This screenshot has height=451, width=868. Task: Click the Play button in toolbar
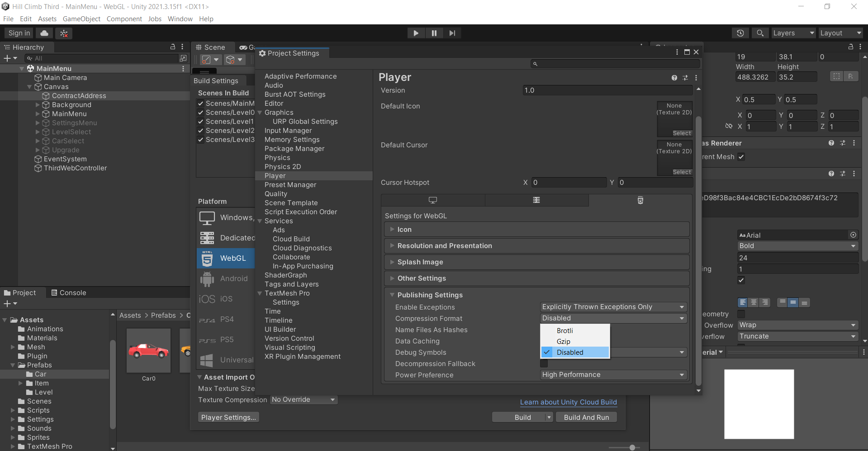[416, 33]
